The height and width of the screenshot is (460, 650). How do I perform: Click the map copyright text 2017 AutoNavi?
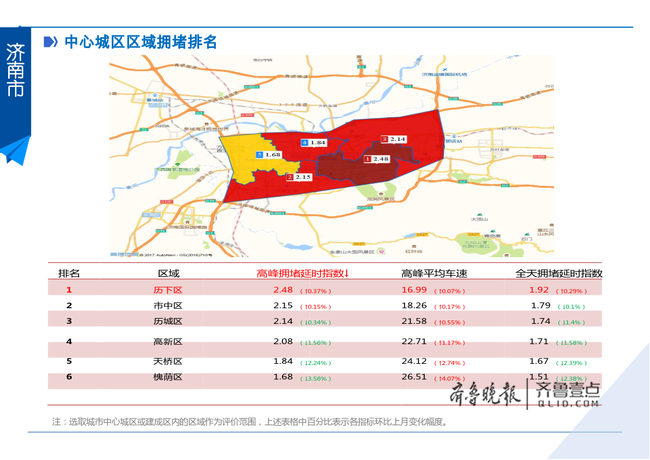[176, 255]
